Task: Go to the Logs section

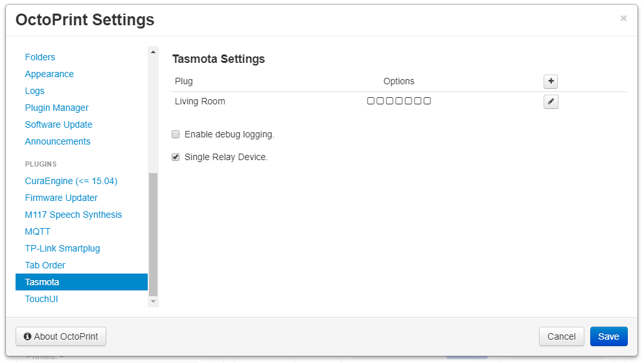Action: tap(34, 91)
